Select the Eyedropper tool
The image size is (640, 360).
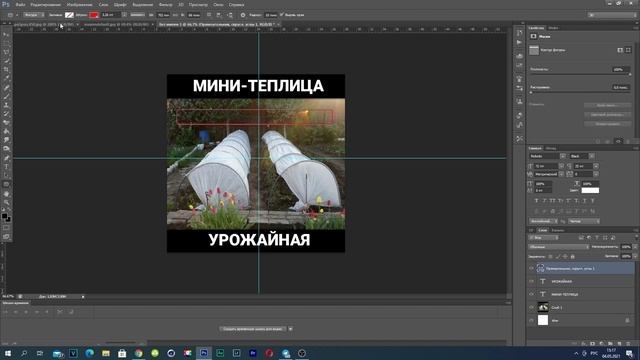(x=6, y=78)
